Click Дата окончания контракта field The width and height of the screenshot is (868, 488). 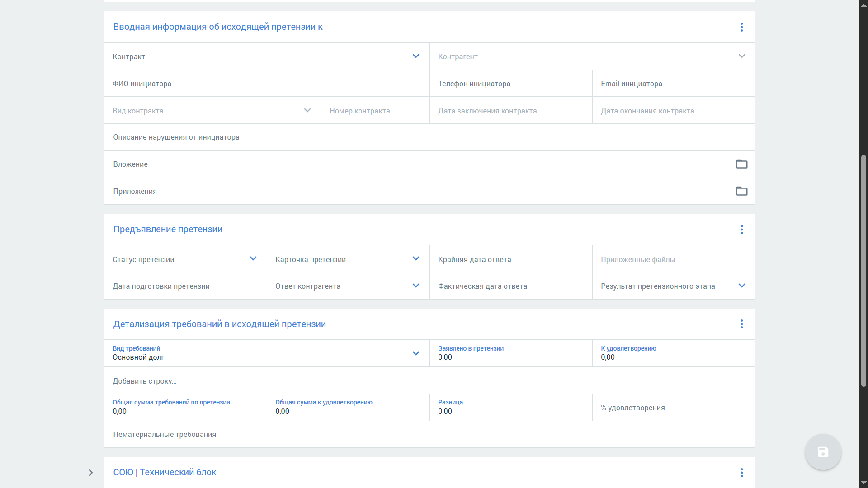click(674, 110)
